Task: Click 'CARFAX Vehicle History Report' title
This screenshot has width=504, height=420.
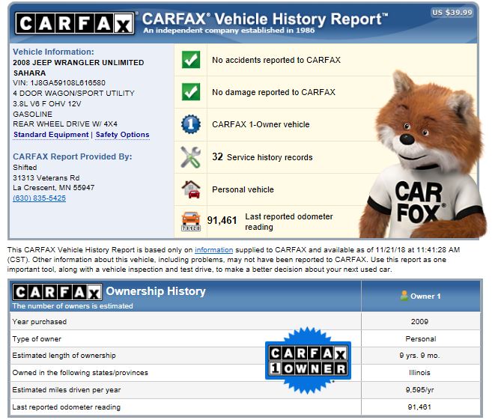Action: point(265,19)
